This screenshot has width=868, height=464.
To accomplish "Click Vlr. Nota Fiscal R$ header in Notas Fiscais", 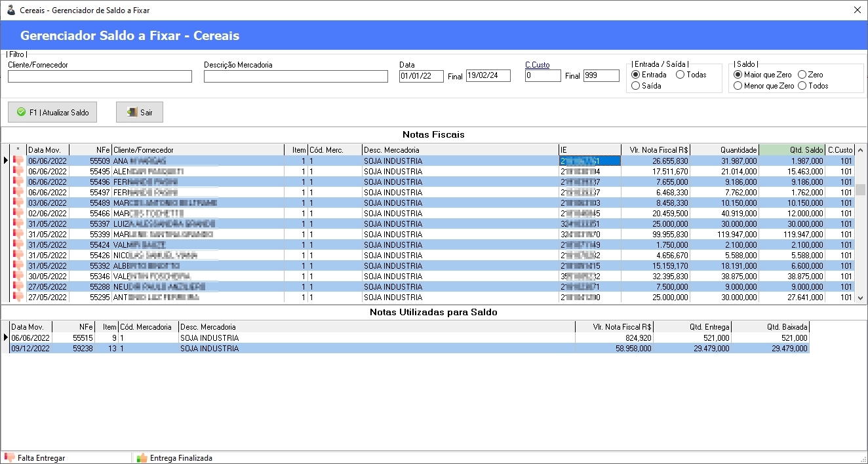I will tap(656, 150).
